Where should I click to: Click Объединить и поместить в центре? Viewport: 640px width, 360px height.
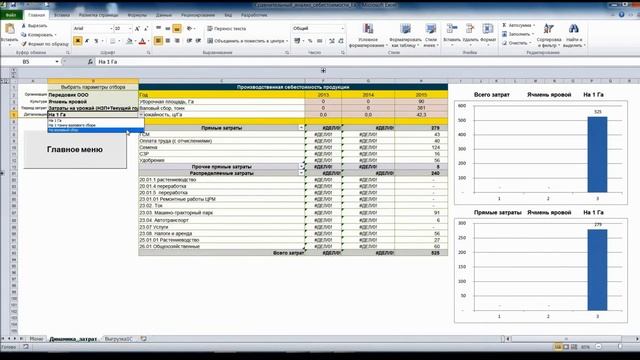[x=246, y=41]
